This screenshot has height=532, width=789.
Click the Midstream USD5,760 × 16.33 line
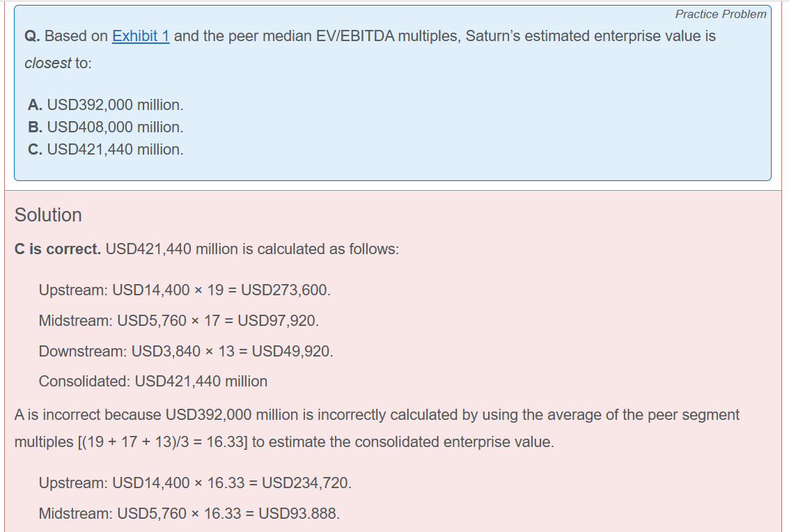pos(189,514)
